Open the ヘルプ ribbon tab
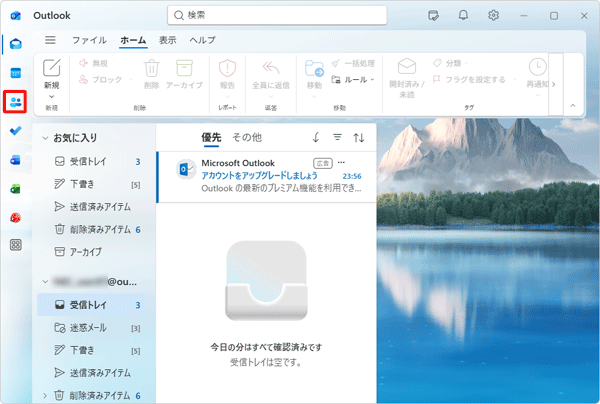The height and width of the screenshot is (404, 600). 202,40
